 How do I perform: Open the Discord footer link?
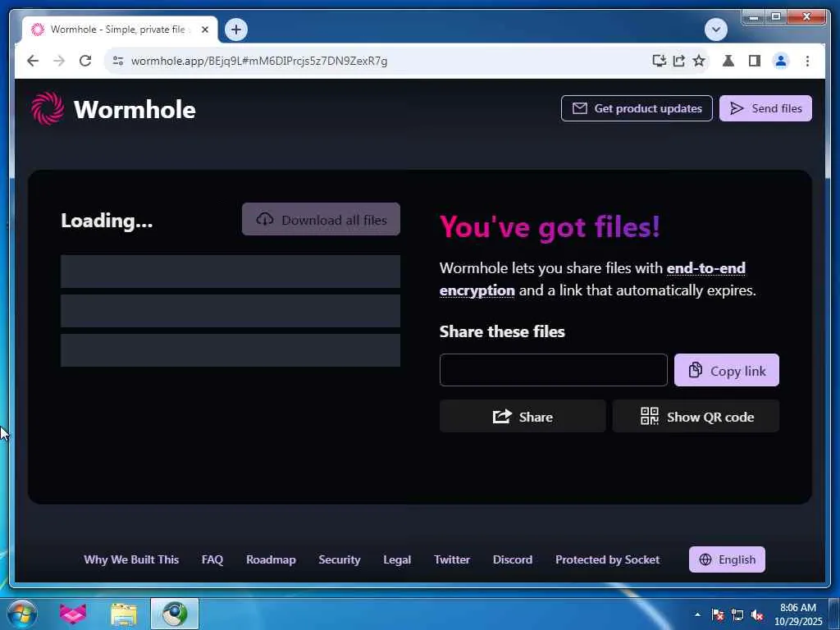[512, 559]
